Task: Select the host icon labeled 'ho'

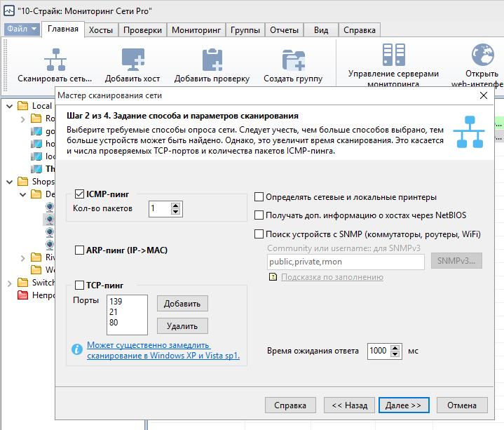Action: tap(36, 144)
